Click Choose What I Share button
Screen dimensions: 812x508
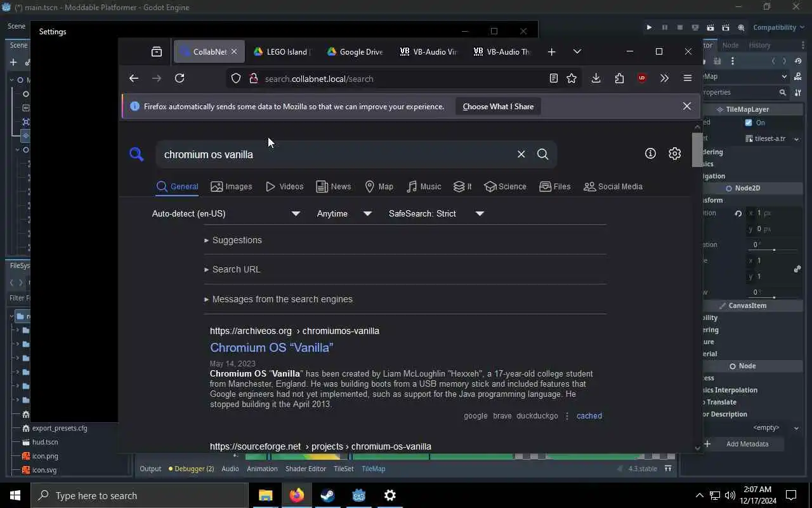[498, 106]
